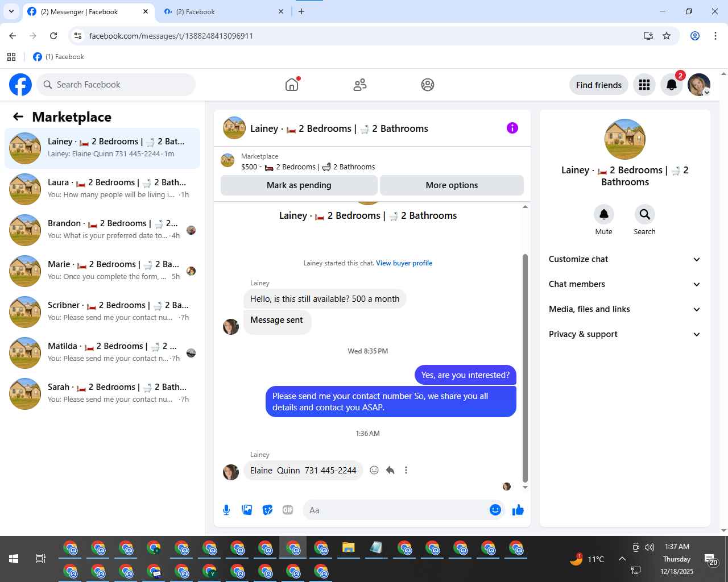
Task: Click Mark as pending button
Action: tap(299, 185)
